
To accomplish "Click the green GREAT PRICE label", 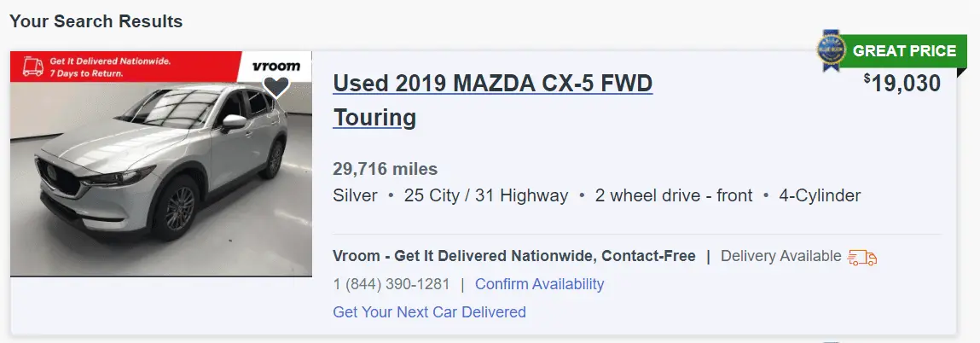I will 904,51.
